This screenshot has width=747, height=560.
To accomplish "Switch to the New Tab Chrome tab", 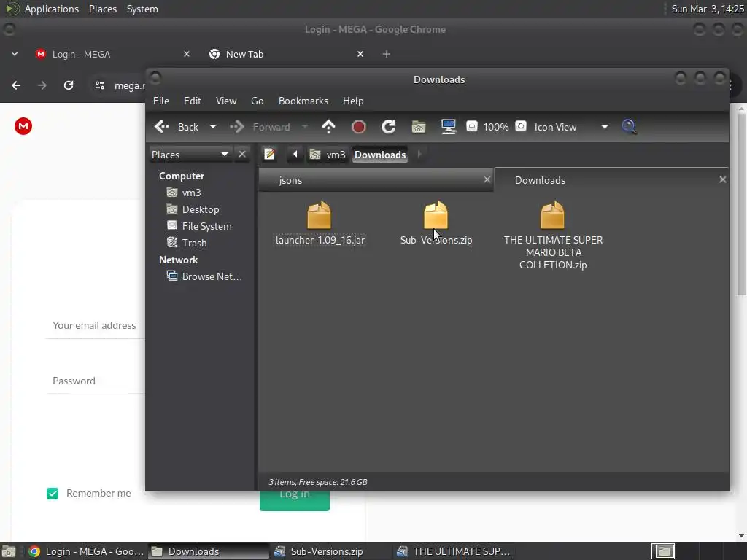I will point(285,54).
